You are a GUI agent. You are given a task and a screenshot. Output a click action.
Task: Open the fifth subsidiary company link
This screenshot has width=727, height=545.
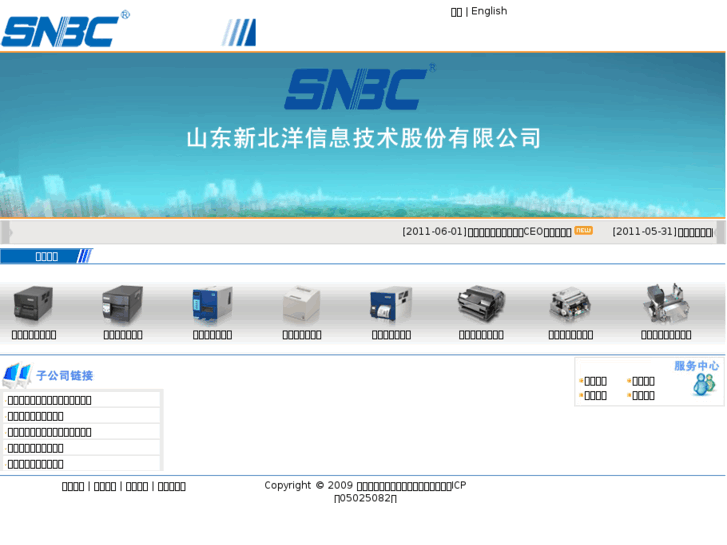click(x=35, y=464)
